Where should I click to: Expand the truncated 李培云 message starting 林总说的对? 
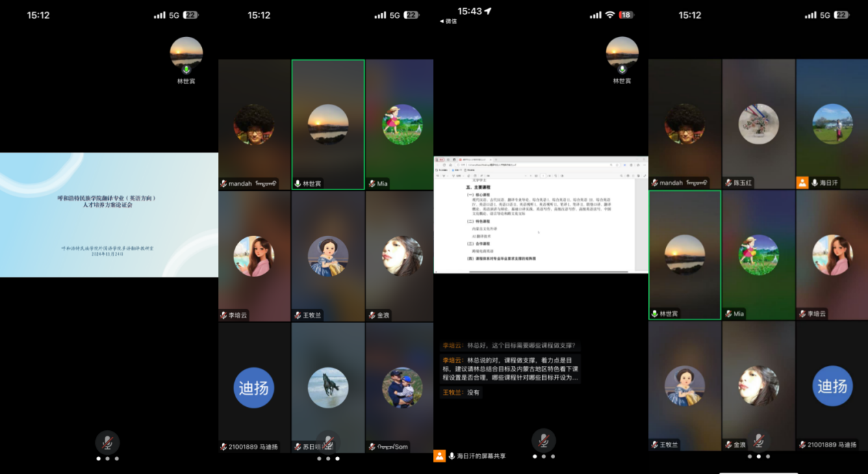pos(510,368)
